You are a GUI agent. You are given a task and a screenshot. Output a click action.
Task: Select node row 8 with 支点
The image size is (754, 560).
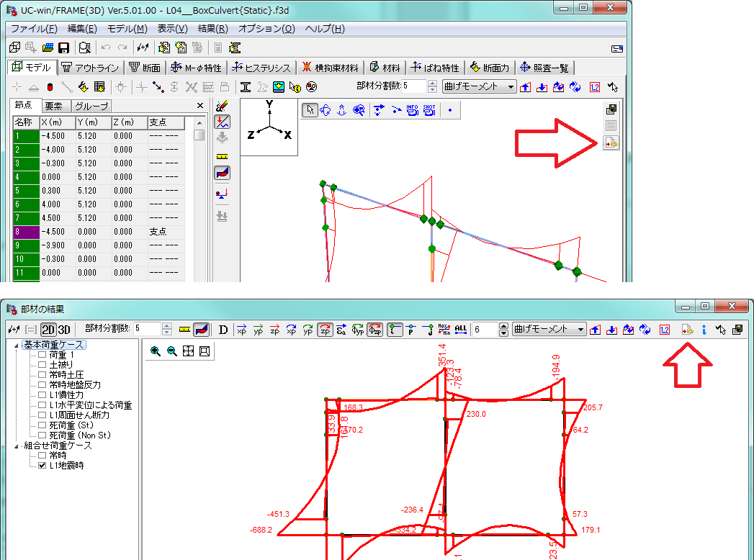99,232
